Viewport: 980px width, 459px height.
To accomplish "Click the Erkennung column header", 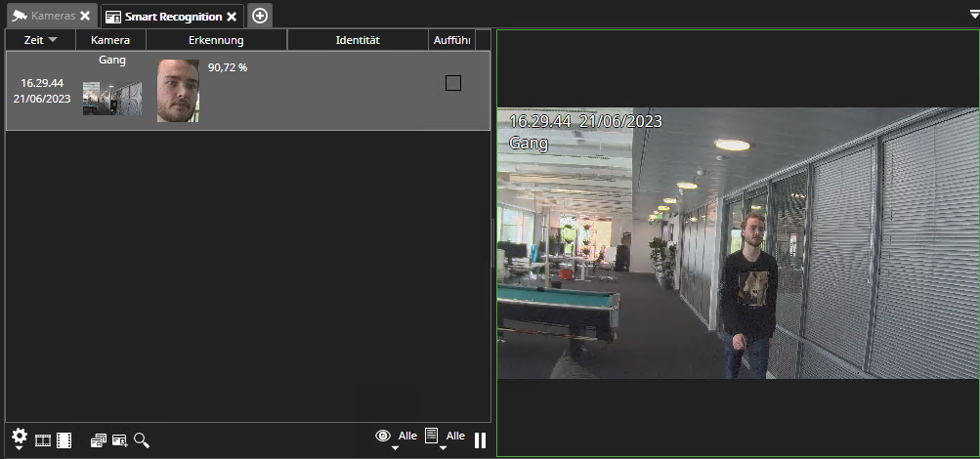I will (216, 40).
